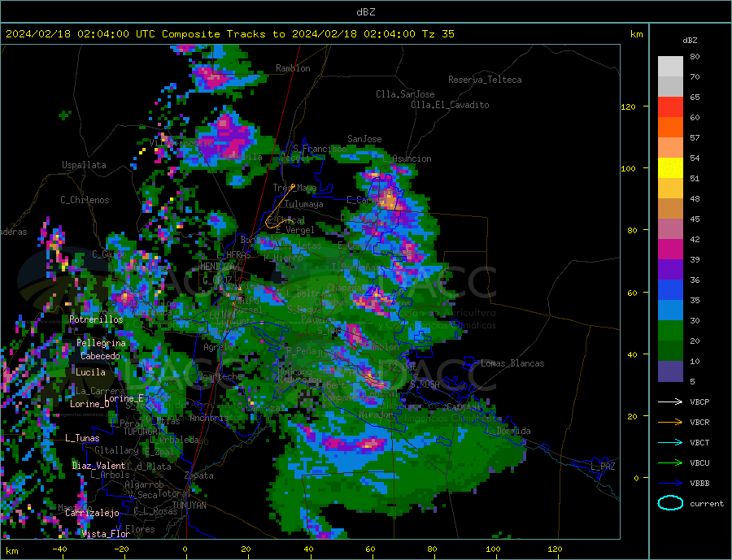Click the L_PAZ map label
Viewport: 732px width, 560px height.
(x=603, y=467)
